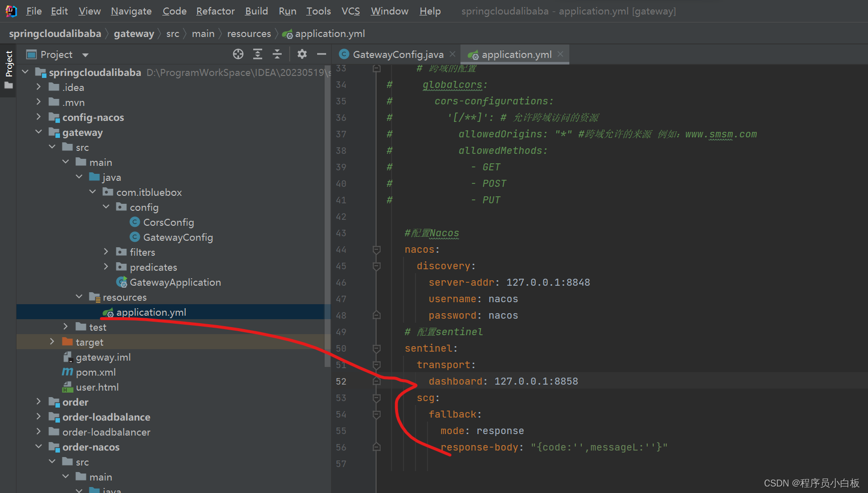Select order-loadbalancer folder in tree
Viewport: 868px width, 493px height.
click(106, 432)
